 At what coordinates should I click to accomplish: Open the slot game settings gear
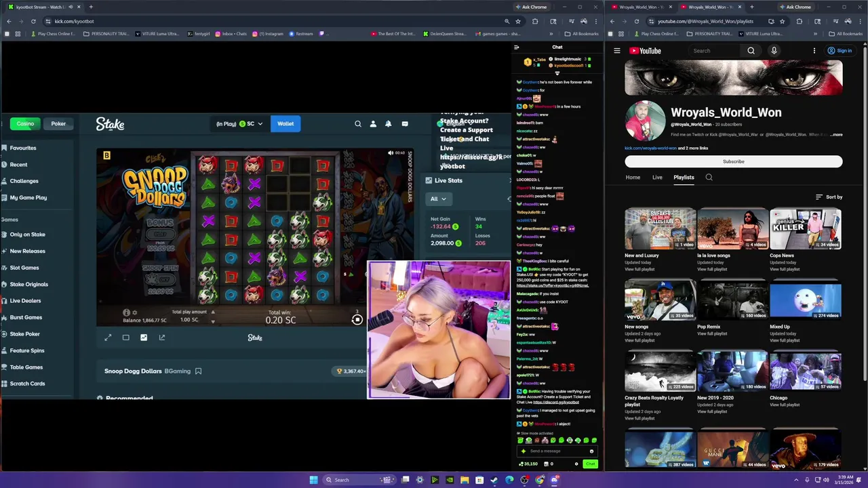coord(134,312)
